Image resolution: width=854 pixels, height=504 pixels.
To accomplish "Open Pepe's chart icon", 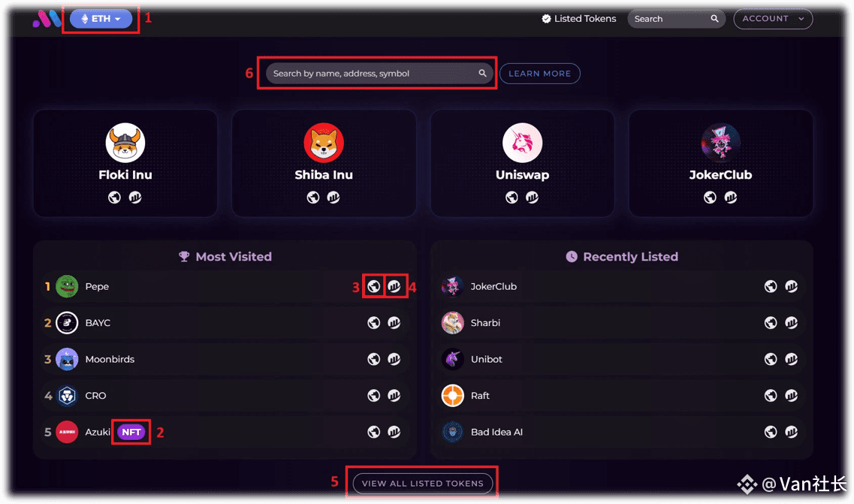I will [394, 286].
